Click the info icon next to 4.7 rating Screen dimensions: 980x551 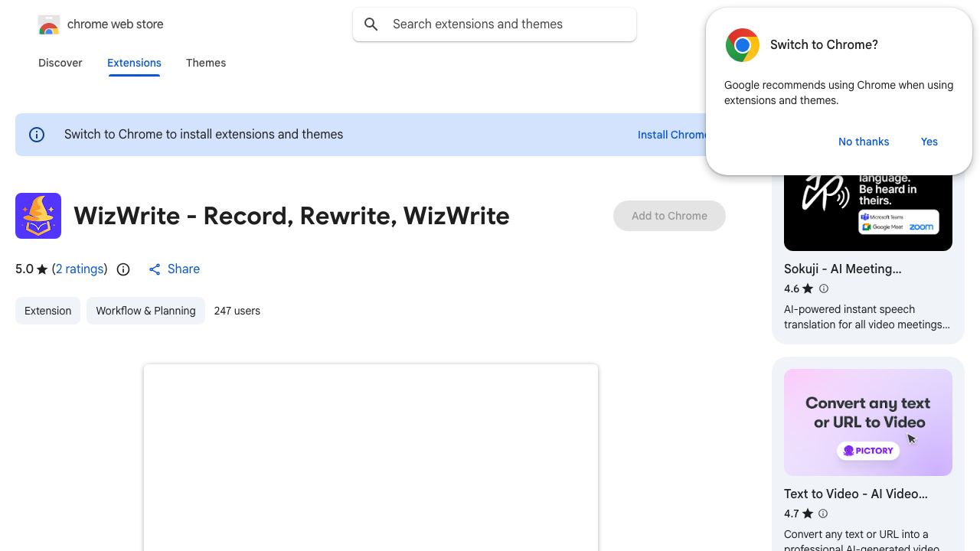[823, 514]
